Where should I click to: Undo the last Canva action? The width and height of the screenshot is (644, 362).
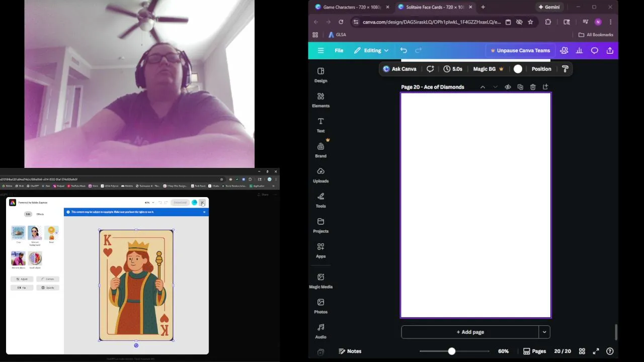point(404,50)
